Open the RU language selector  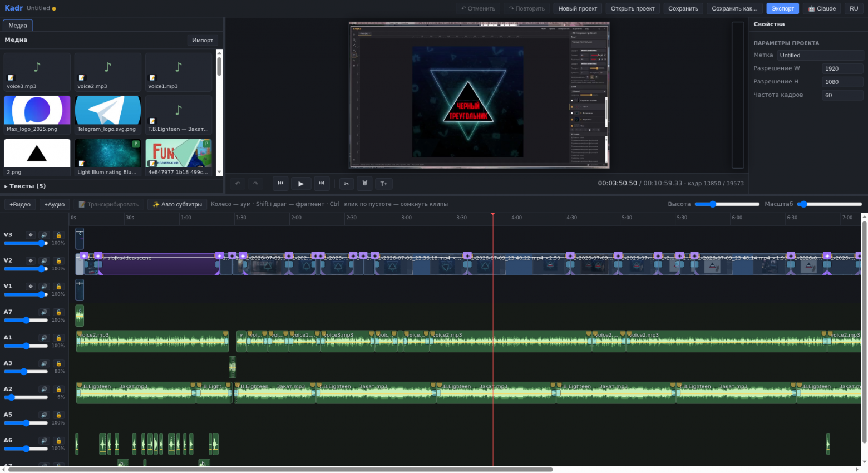pyautogui.click(x=854, y=8)
